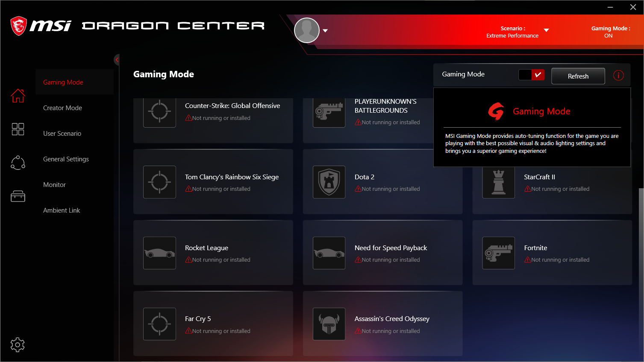
Task: Click the Rocket League title text
Action: coord(206,248)
